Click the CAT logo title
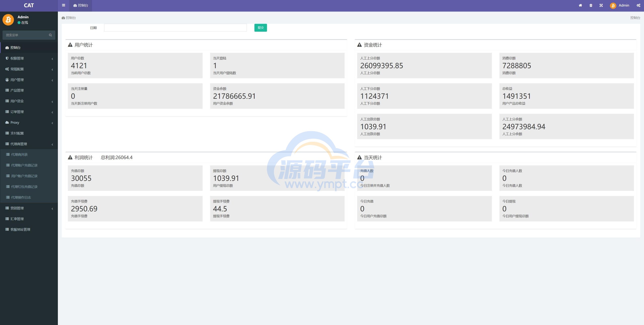This screenshot has height=325, width=644. click(29, 6)
